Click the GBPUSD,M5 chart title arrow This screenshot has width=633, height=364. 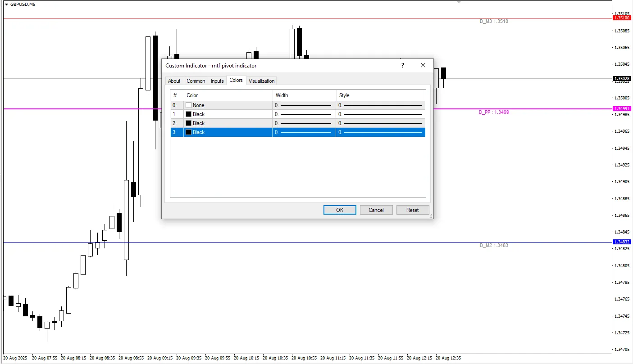(6, 4)
